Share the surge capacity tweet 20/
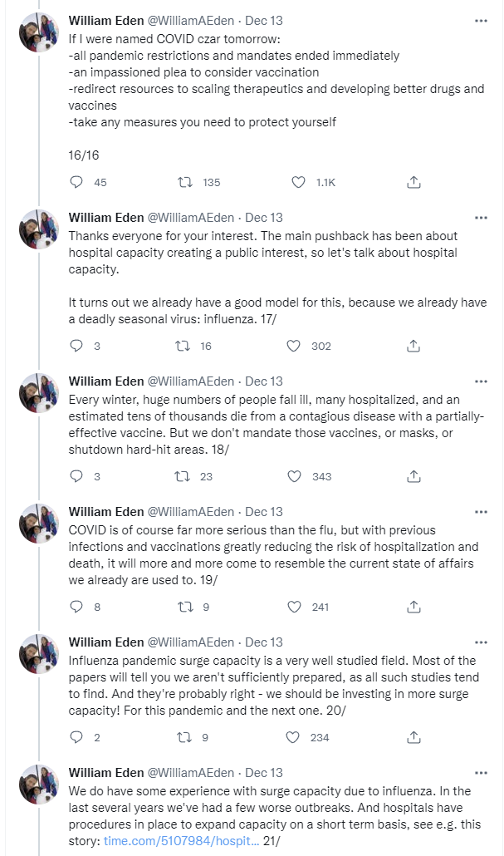Screen dimensions: 504x856 413,737
